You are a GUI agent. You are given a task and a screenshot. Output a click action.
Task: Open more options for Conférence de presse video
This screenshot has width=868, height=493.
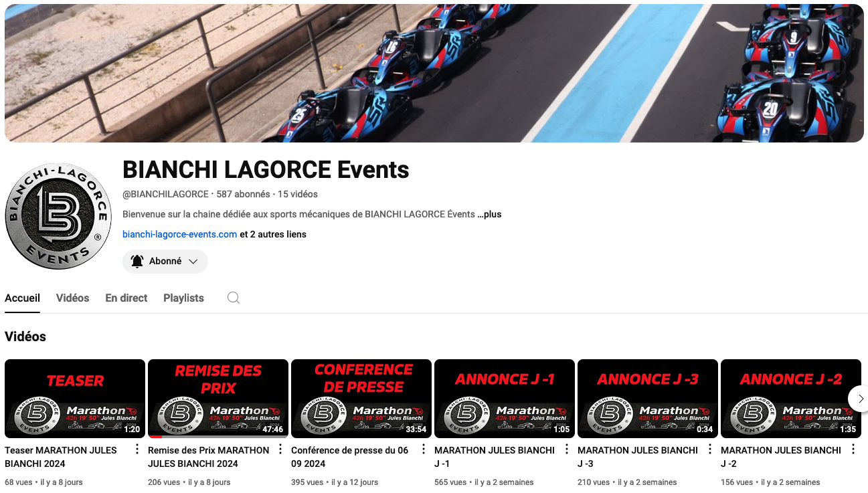point(424,450)
